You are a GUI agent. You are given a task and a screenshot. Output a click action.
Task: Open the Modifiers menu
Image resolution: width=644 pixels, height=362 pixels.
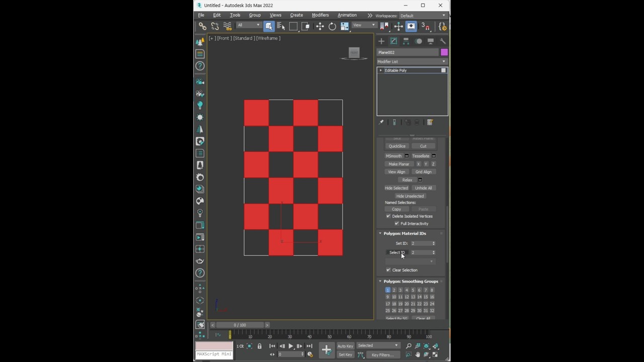(x=320, y=15)
